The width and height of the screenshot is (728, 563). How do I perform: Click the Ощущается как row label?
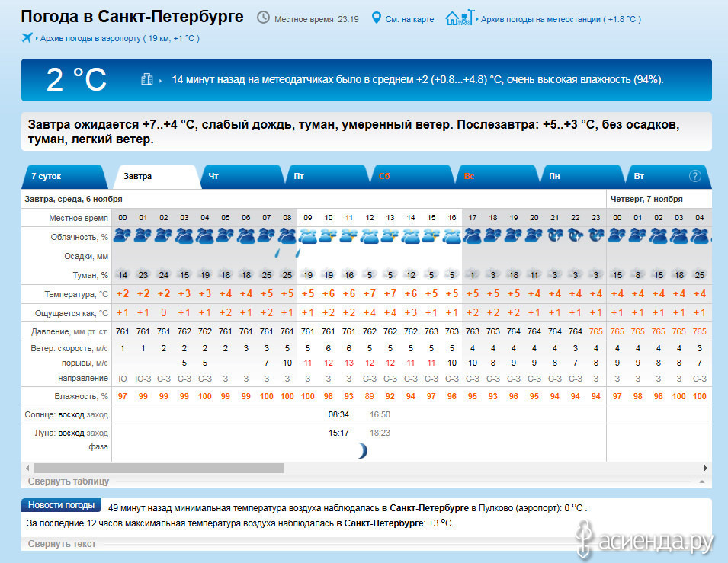71,313
